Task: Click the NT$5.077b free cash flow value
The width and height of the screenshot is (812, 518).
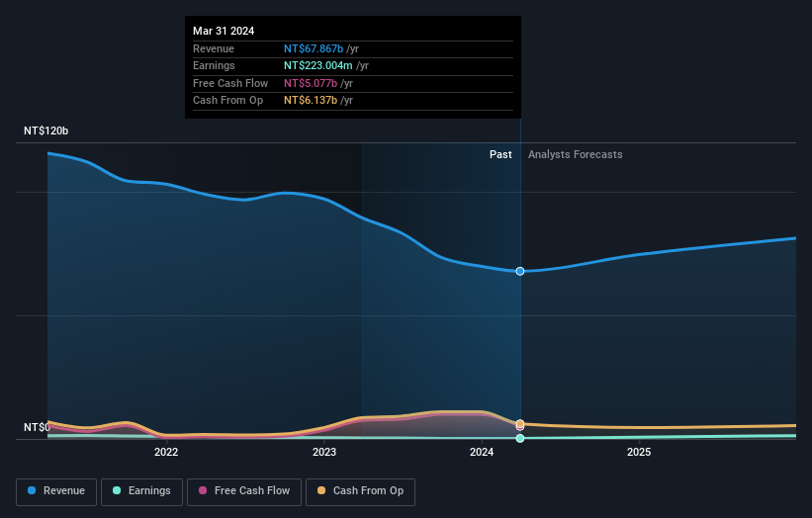Action: 311,83
